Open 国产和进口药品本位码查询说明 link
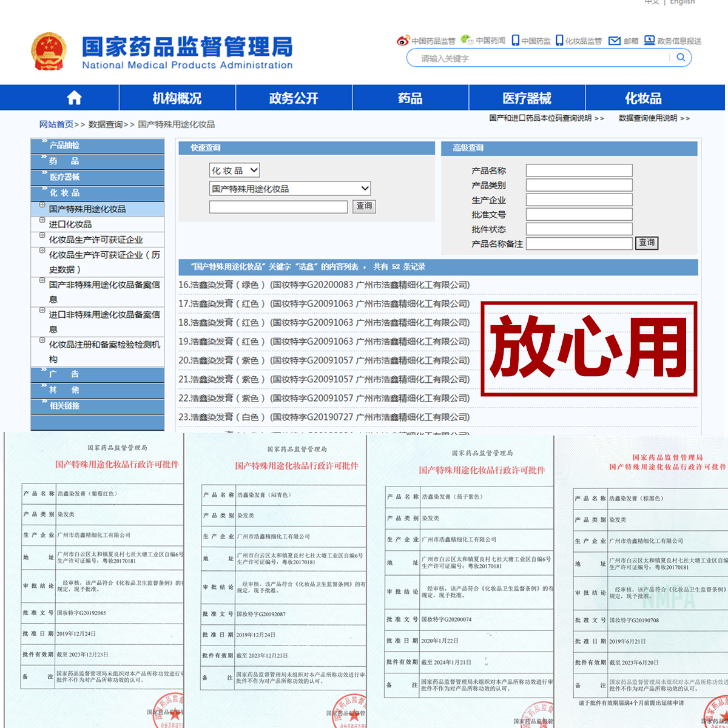The width and height of the screenshot is (728, 728). pyautogui.click(x=541, y=118)
